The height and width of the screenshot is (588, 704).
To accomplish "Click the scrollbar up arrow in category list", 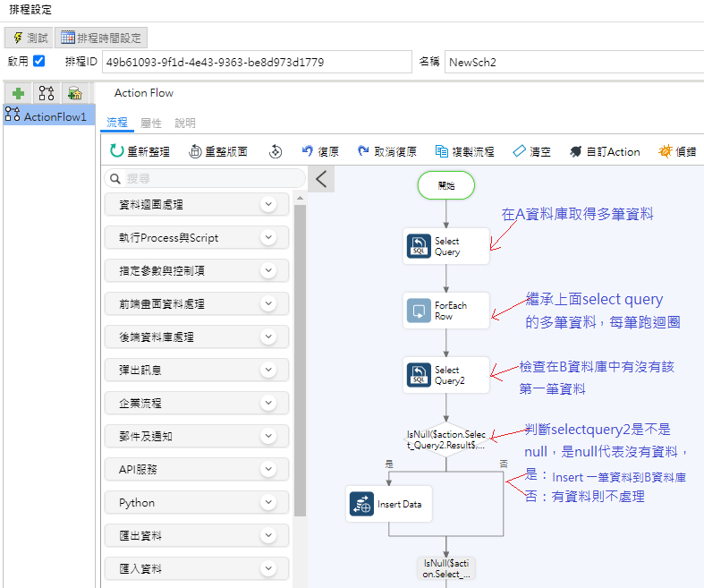I will [x=300, y=198].
